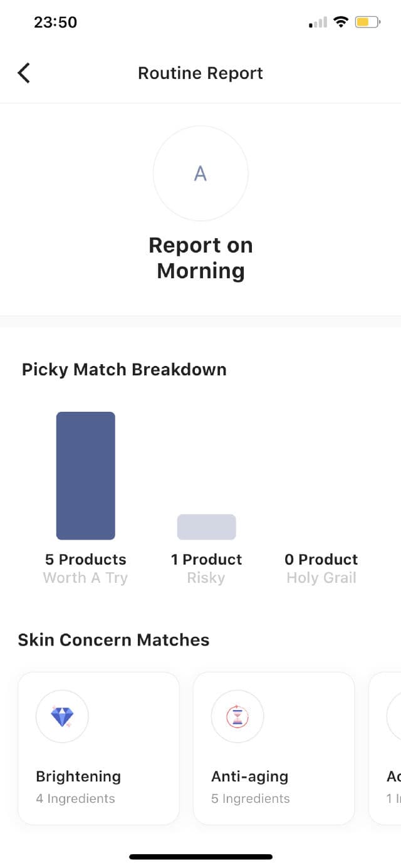Tap the back arrow icon
The image size is (401, 868).
(x=24, y=73)
